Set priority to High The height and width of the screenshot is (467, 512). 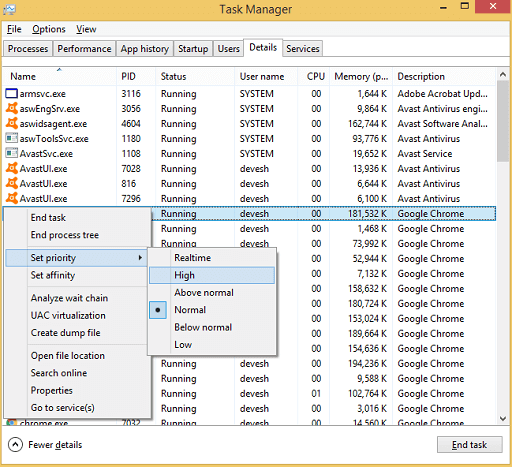[212, 275]
